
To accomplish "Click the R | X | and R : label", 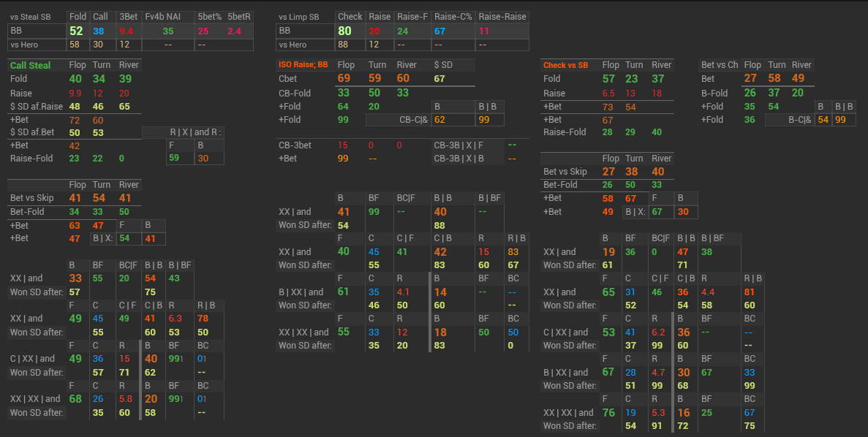I will 195,132.
